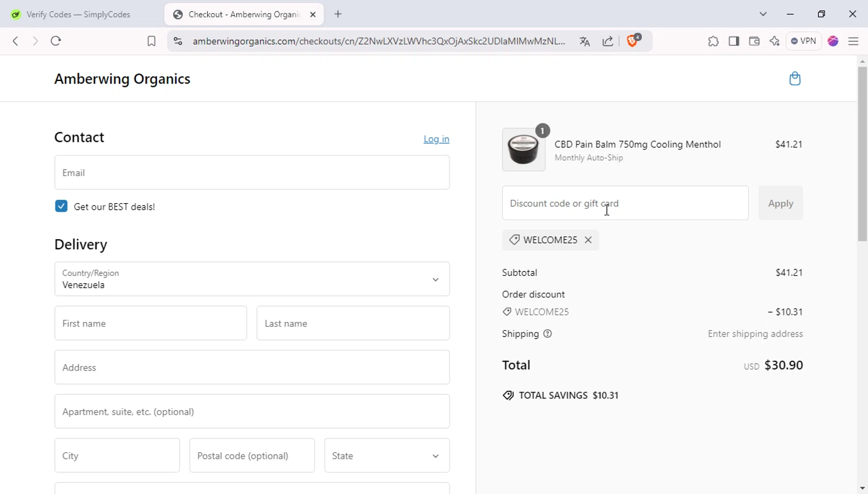Screen dimensions: 868x494
Task: Click the address bar URL
Action: (379, 41)
